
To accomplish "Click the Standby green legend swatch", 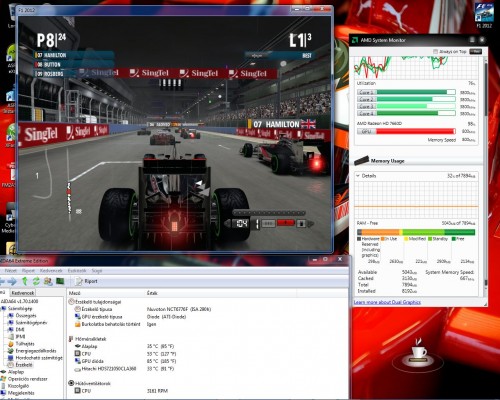I will coord(430,239).
